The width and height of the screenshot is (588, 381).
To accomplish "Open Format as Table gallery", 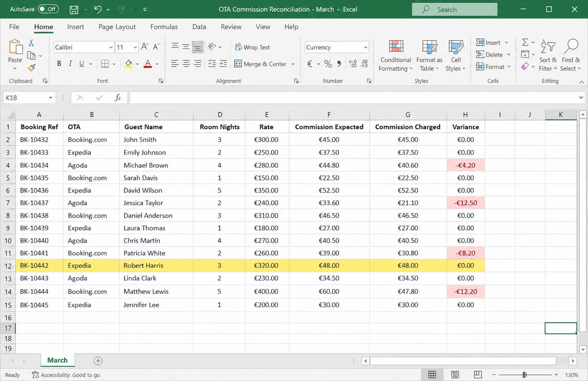I will pos(429,56).
